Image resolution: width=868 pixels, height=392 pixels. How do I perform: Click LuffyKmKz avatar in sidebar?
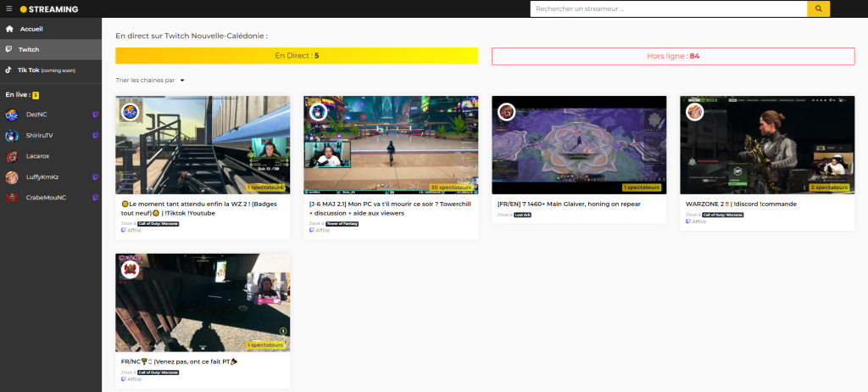pyautogui.click(x=12, y=176)
